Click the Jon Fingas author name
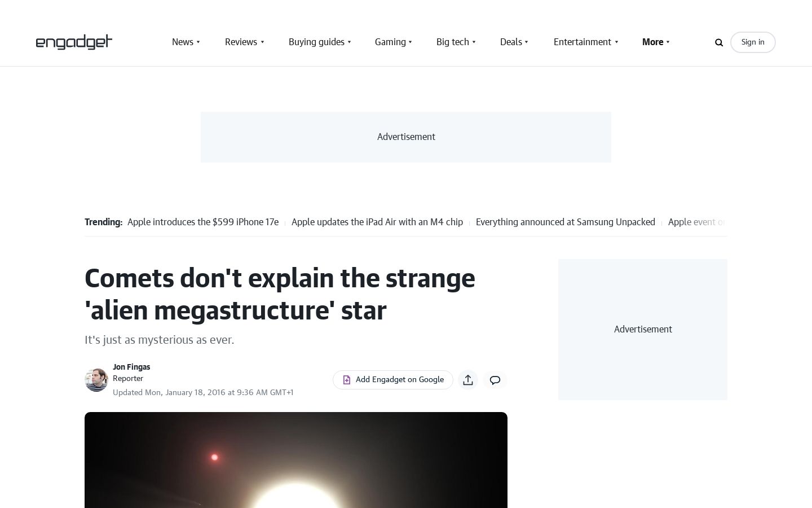 131,367
